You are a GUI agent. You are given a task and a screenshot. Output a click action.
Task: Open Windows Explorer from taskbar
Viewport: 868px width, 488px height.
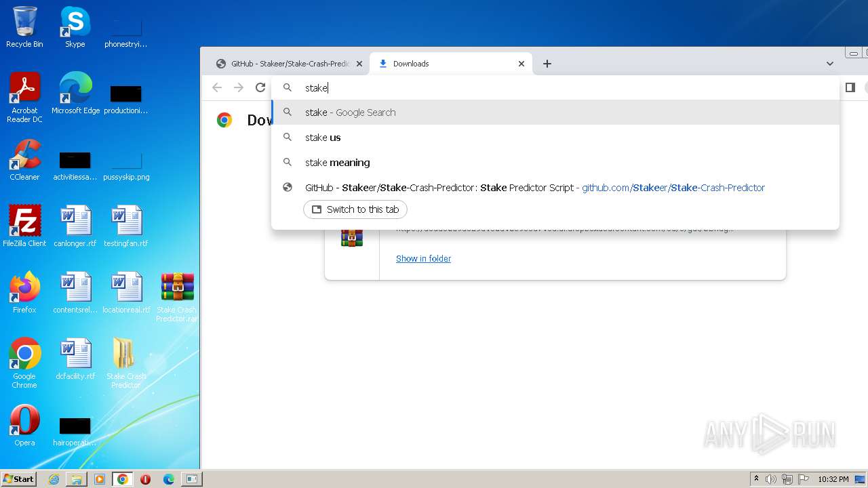click(x=77, y=479)
